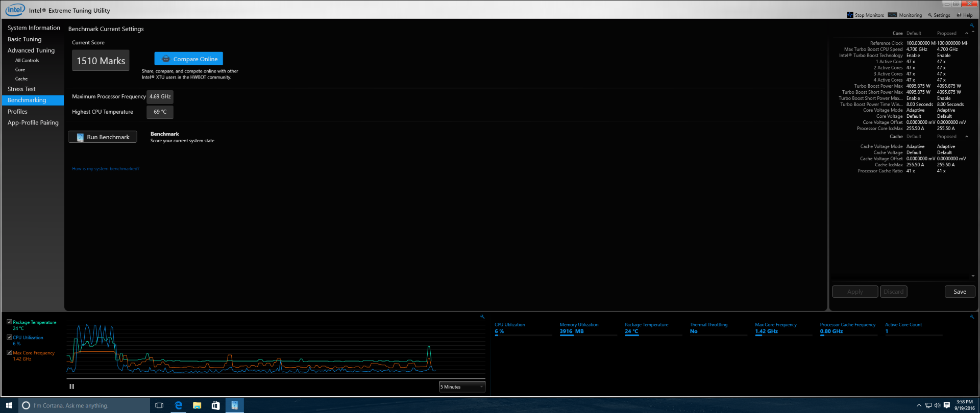Image resolution: width=980 pixels, height=413 pixels.
Task: Open Settings via the wrench icon
Action: (x=929, y=15)
